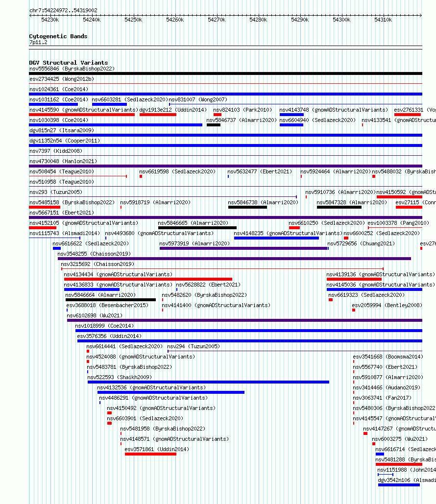Open esv3688018 (Besenbacher2015) variant
Viewport: 436px width, 504px height.
pos(107,305)
